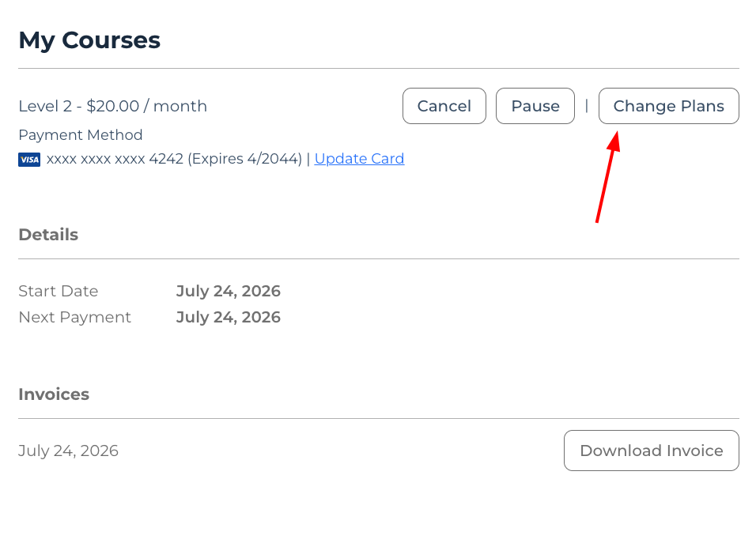Select the Next Payment date value

point(228,317)
